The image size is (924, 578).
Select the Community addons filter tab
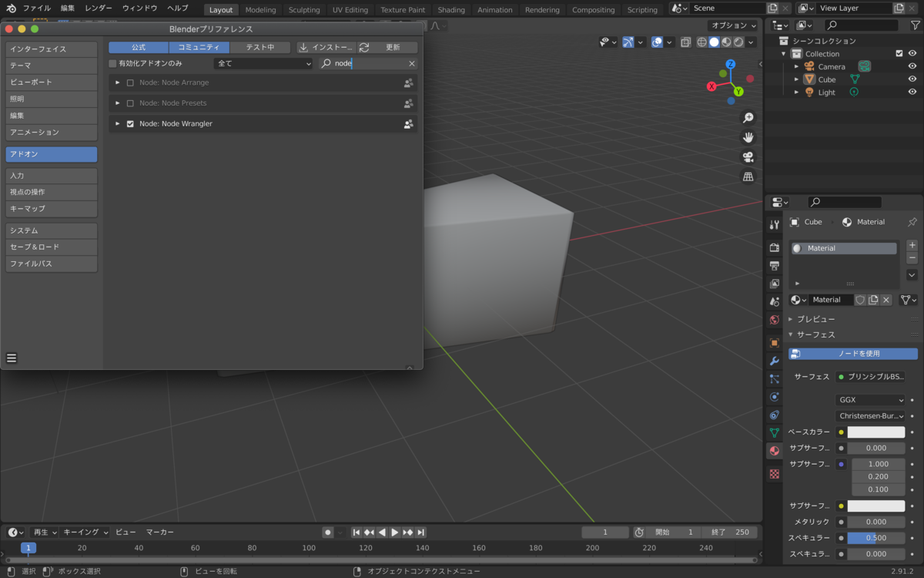point(199,47)
